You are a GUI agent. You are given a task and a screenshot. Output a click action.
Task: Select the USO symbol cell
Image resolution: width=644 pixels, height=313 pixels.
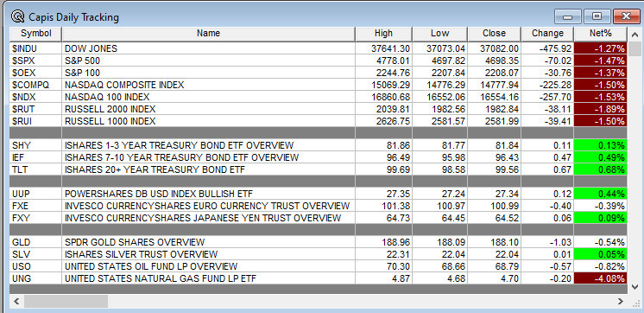tap(35, 266)
